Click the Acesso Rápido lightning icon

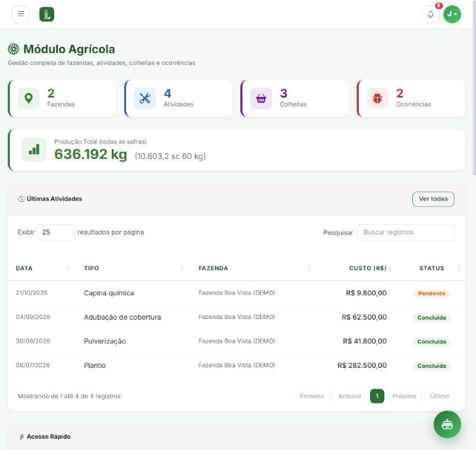pyautogui.click(x=21, y=437)
